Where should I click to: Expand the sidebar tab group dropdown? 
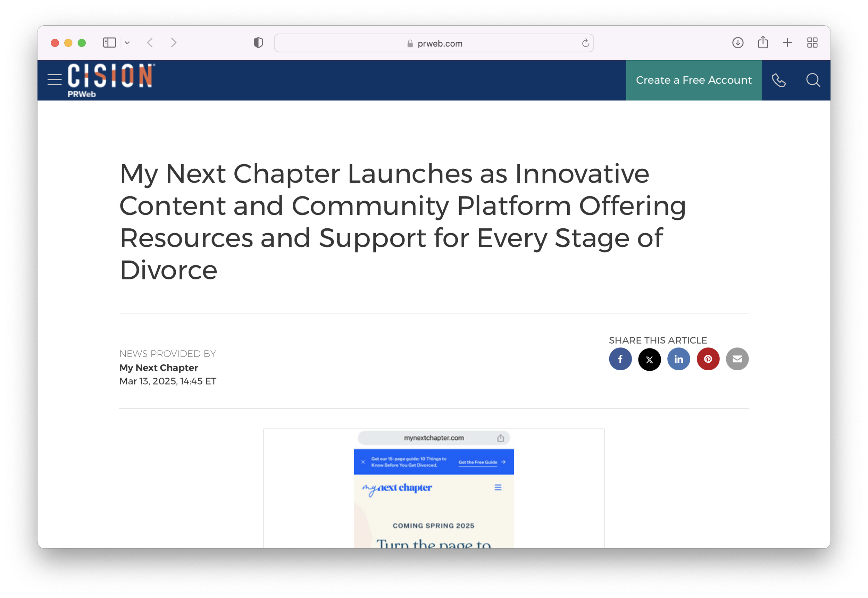tap(127, 43)
